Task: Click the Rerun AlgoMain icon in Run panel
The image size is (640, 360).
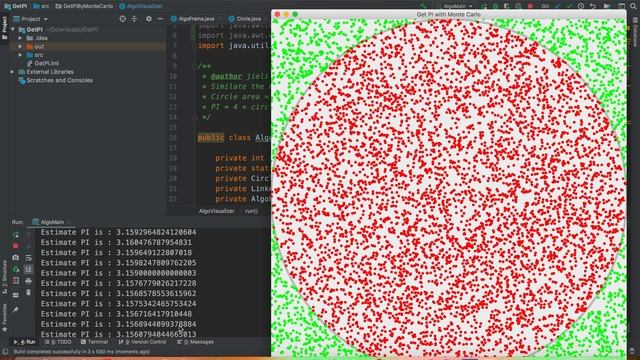Action: point(16,235)
